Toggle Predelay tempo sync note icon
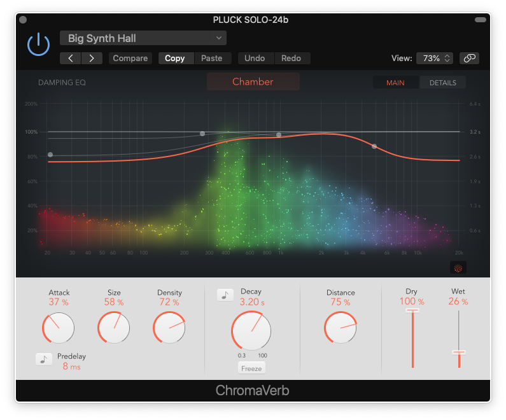The height and width of the screenshot is (420, 506). pos(44,359)
